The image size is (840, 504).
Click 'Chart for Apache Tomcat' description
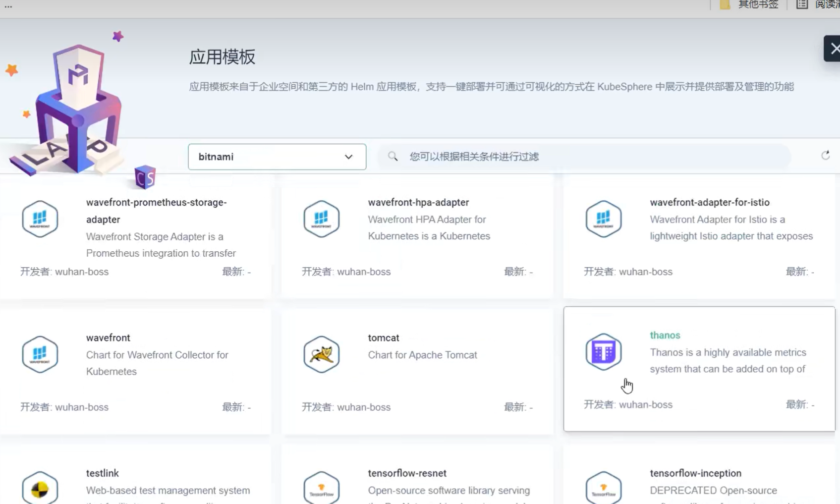[422, 355]
